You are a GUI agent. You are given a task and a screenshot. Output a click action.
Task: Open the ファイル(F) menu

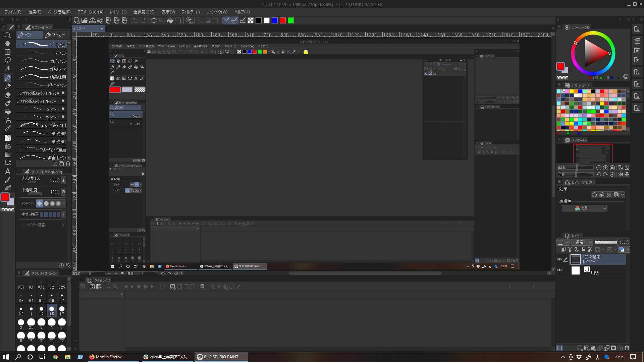13,12
